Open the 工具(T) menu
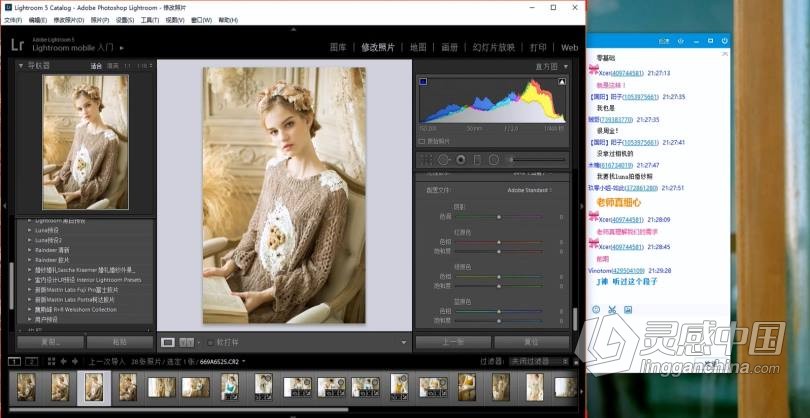The image size is (810, 418). coord(150,20)
